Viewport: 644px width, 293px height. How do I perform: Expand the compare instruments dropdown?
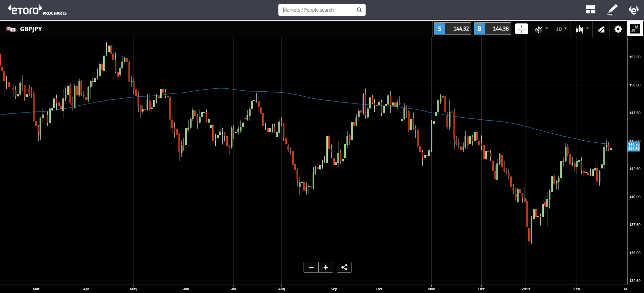541,29
